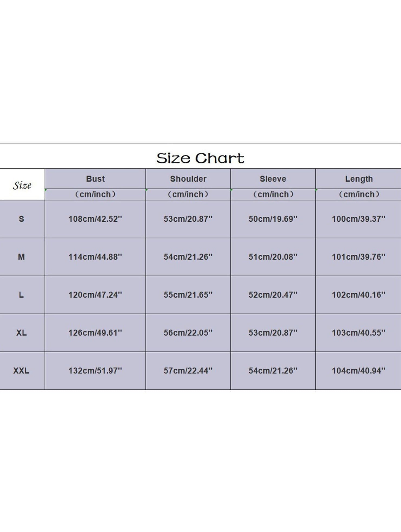The image size is (401, 532).
Task: Click the Size Chart title
Action: (200, 158)
